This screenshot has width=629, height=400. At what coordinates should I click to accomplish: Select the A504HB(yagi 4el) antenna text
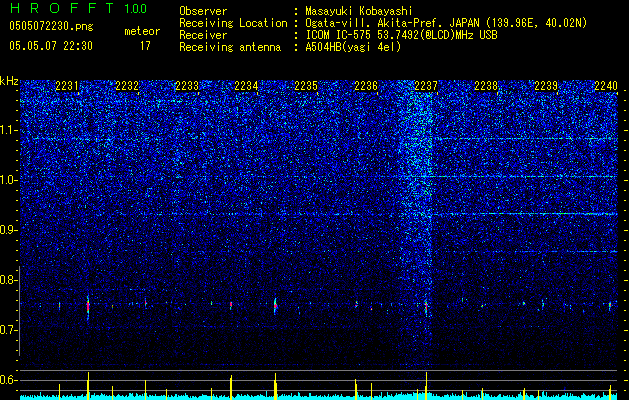[353, 47]
